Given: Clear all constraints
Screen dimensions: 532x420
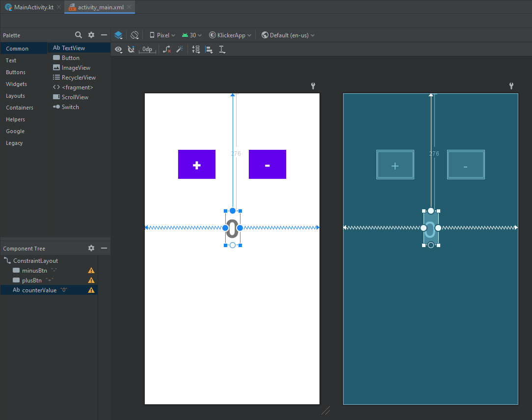Looking at the screenshot, I should (x=166, y=50).
